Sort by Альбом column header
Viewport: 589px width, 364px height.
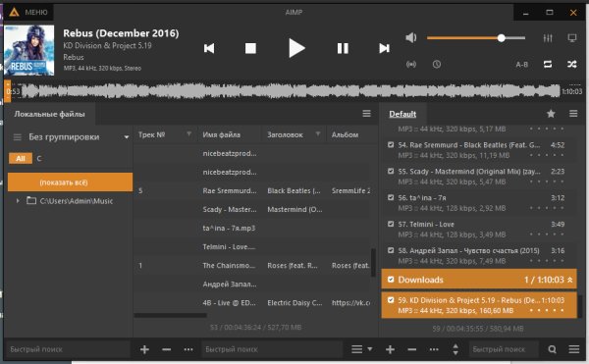pyautogui.click(x=345, y=134)
